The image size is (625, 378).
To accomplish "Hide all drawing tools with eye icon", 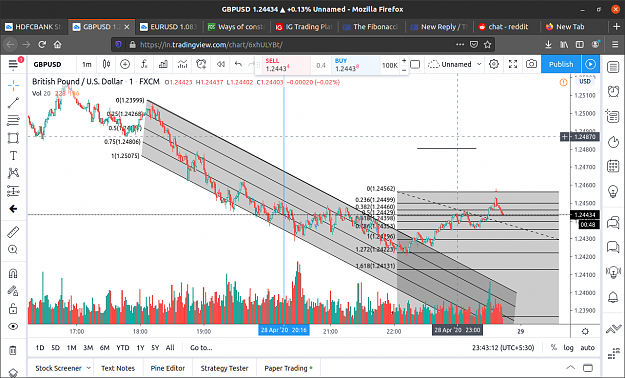I will (13, 327).
